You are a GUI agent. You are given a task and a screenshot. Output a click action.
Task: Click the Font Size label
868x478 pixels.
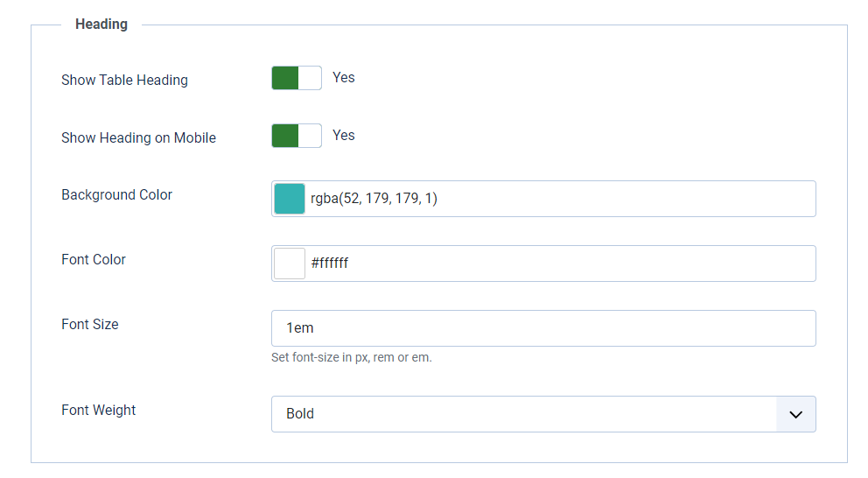coord(90,324)
